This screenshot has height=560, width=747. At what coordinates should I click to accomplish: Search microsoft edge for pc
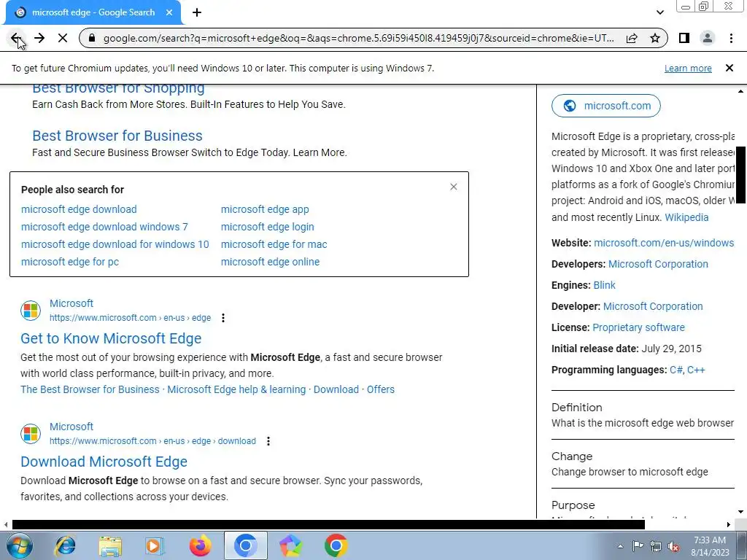coord(69,262)
